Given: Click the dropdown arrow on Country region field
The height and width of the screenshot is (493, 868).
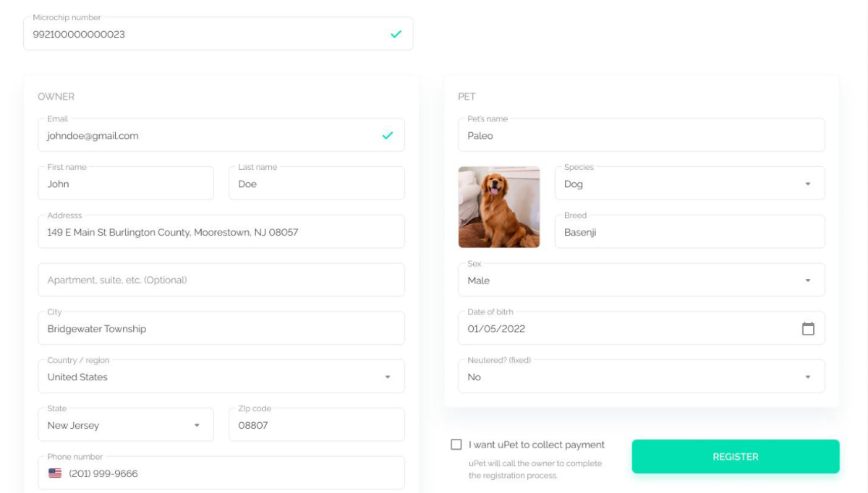Looking at the screenshot, I should coord(386,376).
